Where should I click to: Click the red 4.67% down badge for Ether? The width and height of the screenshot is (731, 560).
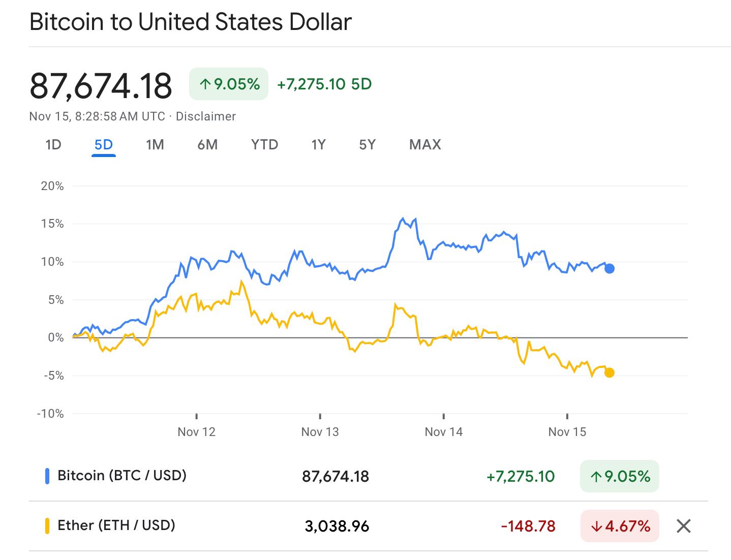(620, 526)
